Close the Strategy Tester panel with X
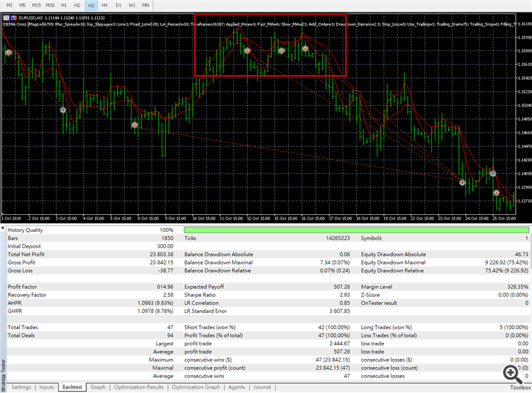The width and height of the screenshot is (532, 393). pos(4,228)
